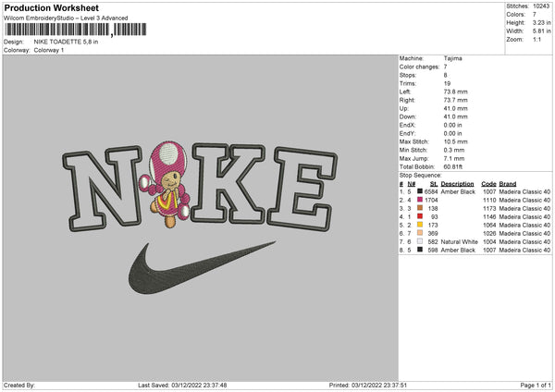Click the 'Description' column header
Screen dimensions: 555x392
(457, 184)
